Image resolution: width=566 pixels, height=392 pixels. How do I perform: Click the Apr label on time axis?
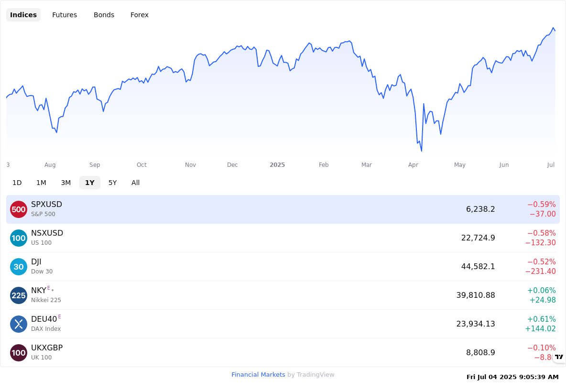click(x=413, y=165)
